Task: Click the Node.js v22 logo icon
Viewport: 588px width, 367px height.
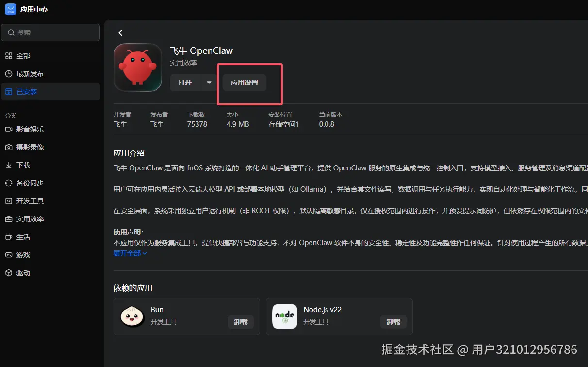Action: (285, 317)
